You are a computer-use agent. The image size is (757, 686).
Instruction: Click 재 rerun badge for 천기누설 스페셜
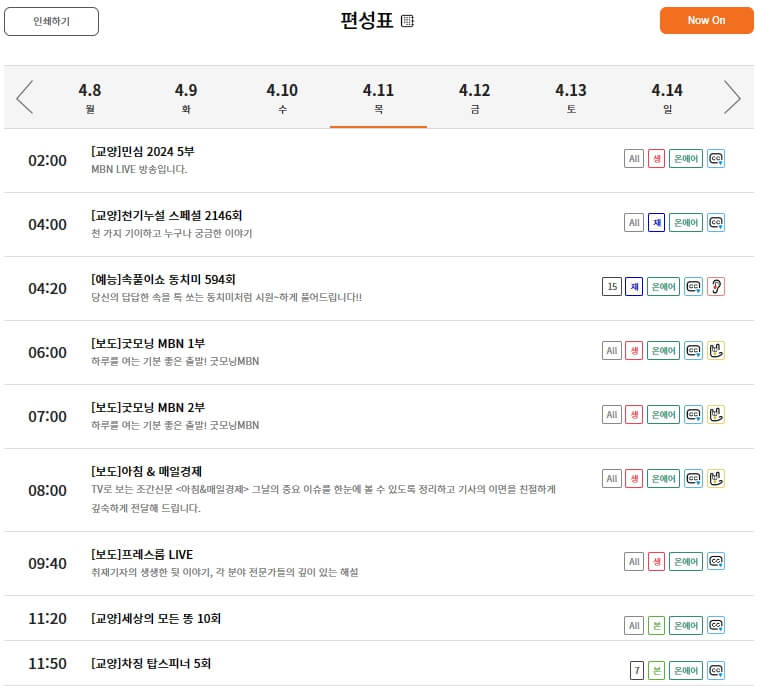[657, 223]
